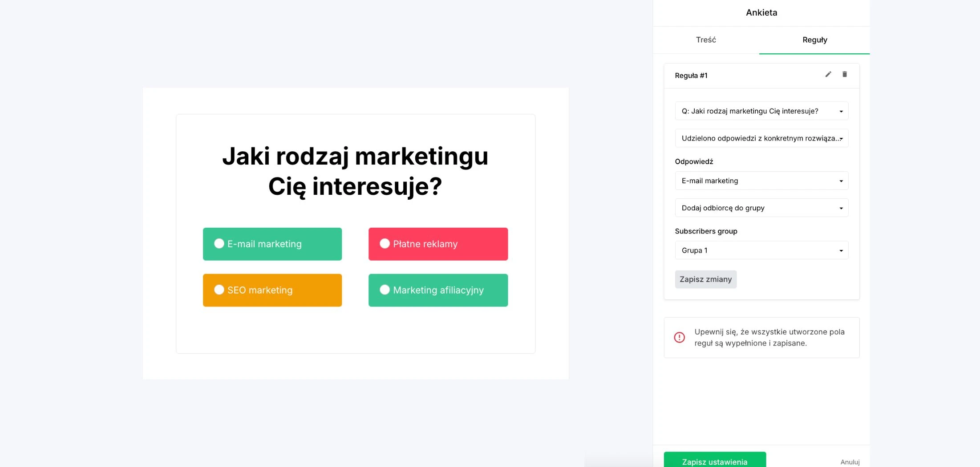Switch to the Treść tab
This screenshot has height=467, width=980.
click(705, 40)
